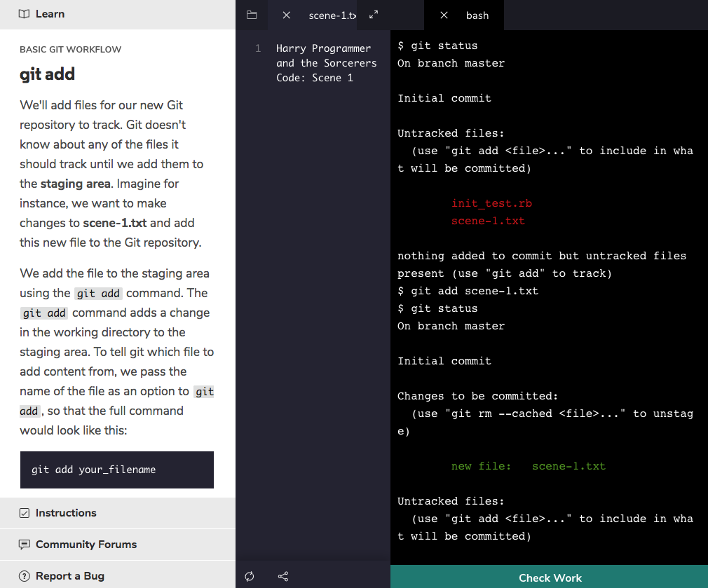
Task: Click the Check Work button
Action: tap(549, 577)
